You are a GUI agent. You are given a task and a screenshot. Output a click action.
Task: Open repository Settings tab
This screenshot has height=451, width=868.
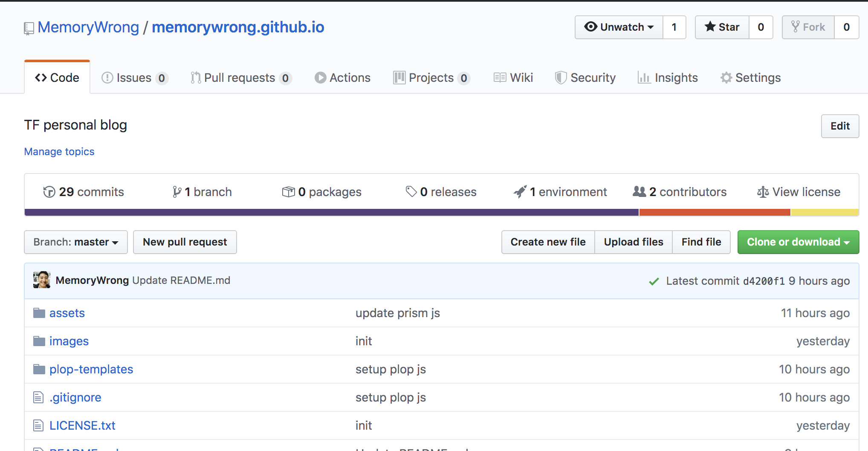point(751,78)
